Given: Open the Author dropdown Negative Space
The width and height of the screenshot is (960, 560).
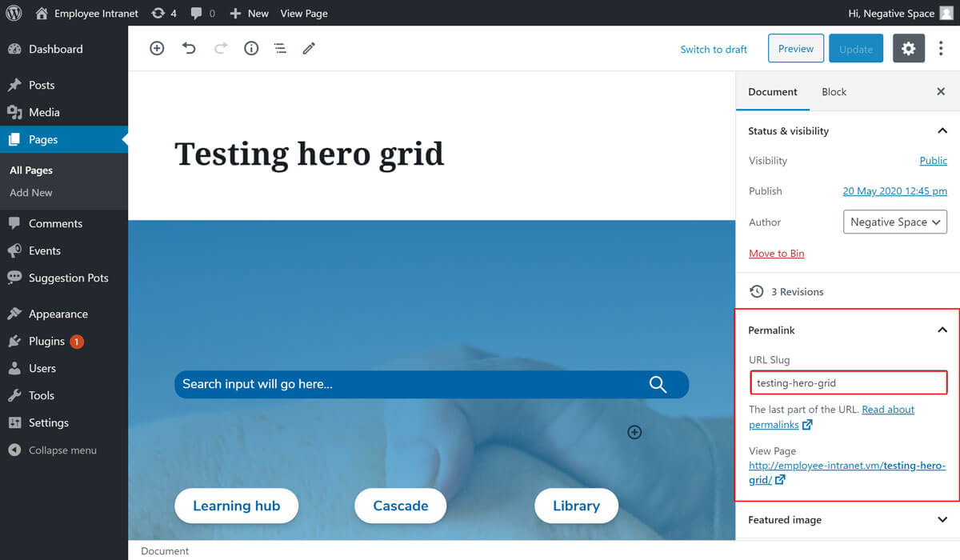Looking at the screenshot, I should coord(894,222).
